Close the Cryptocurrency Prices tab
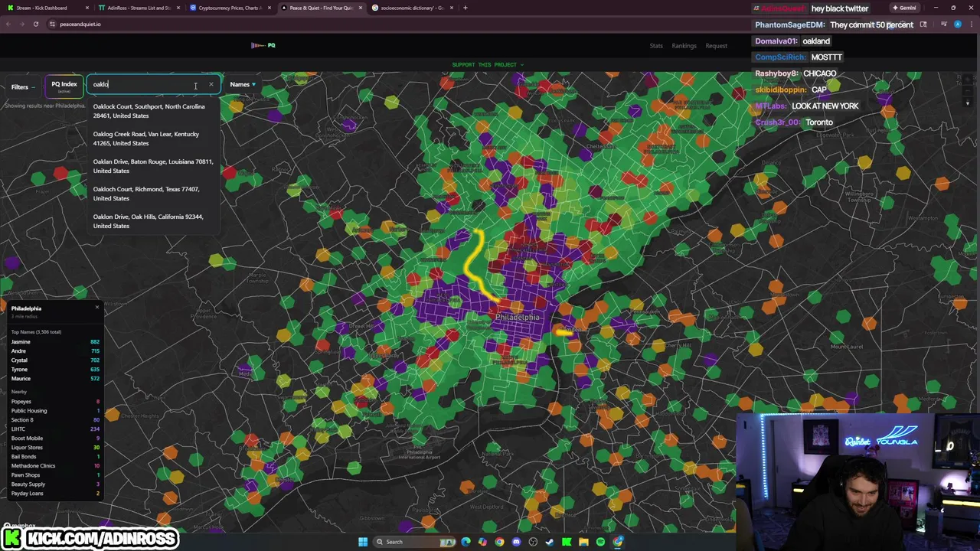Image resolution: width=980 pixels, height=551 pixels. pos(269,8)
